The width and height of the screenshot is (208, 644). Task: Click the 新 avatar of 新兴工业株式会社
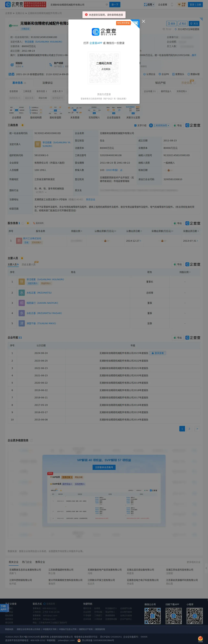coord(19,240)
